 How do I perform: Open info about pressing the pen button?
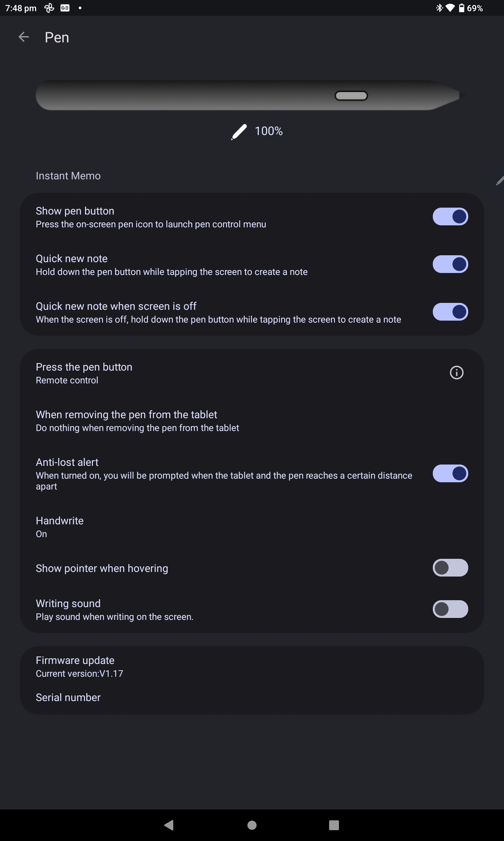point(456,373)
